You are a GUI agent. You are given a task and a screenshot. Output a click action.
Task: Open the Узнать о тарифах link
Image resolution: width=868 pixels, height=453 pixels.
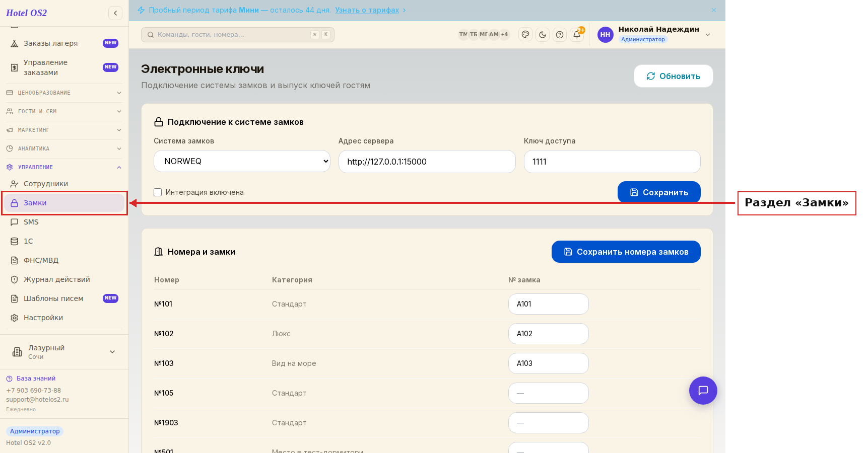click(367, 10)
